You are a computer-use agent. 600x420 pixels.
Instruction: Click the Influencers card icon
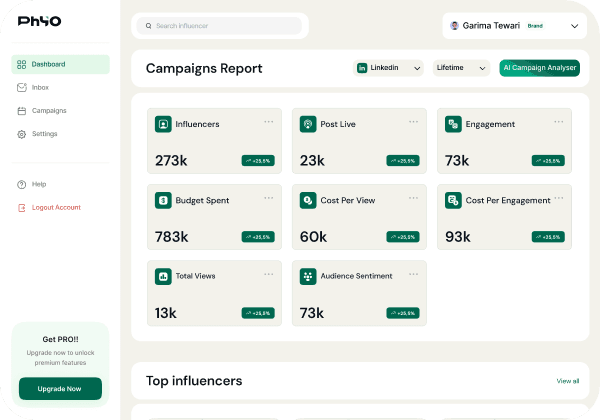click(x=162, y=125)
